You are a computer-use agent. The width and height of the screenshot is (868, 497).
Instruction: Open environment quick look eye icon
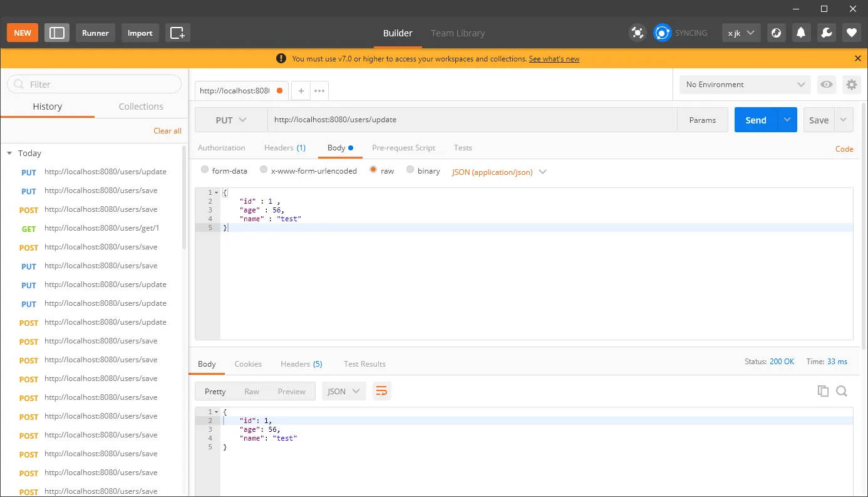tap(827, 85)
